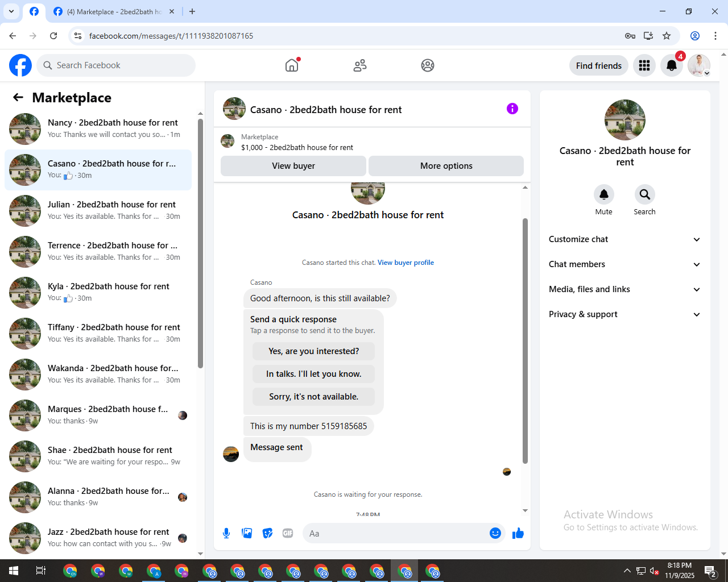Image resolution: width=728 pixels, height=582 pixels.
Task: Open the Jazz conversation
Action: point(98,538)
